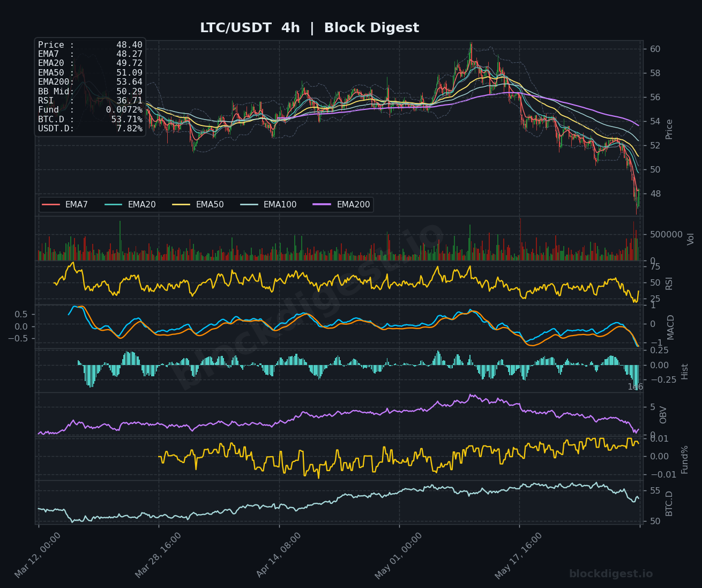The image size is (702, 588).
Task: Click the Fund 0.0072% row
Action: pos(90,110)
